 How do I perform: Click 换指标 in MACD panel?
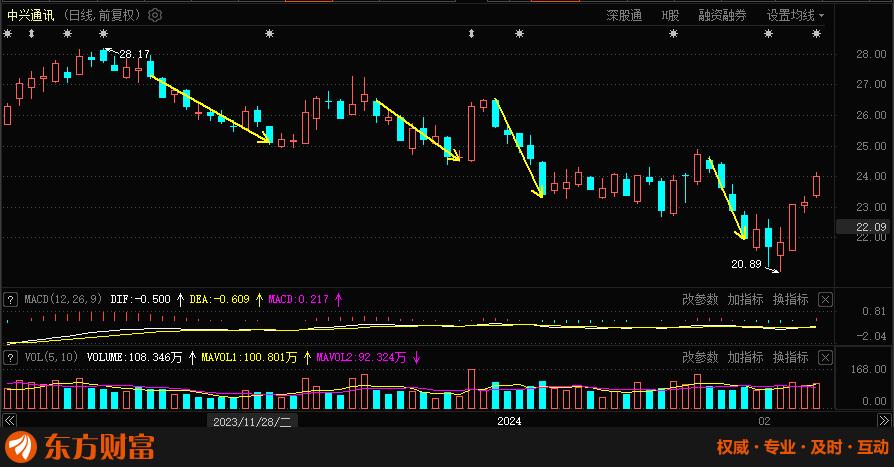coord(790,299)
